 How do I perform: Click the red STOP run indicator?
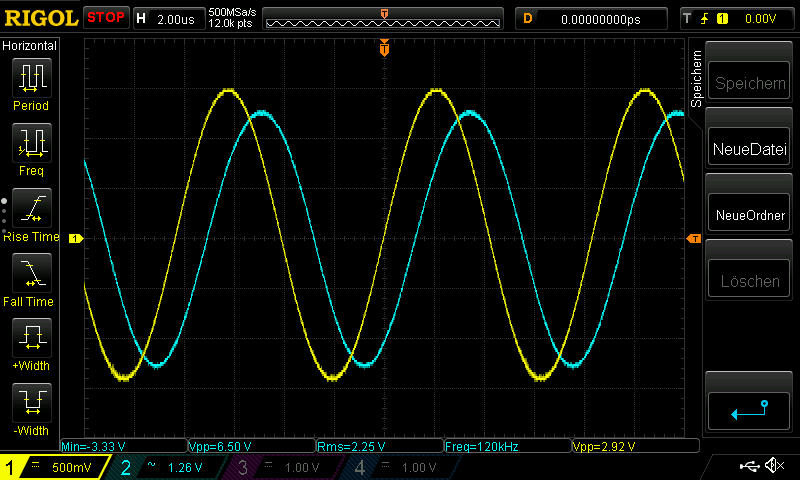point(106,18)
